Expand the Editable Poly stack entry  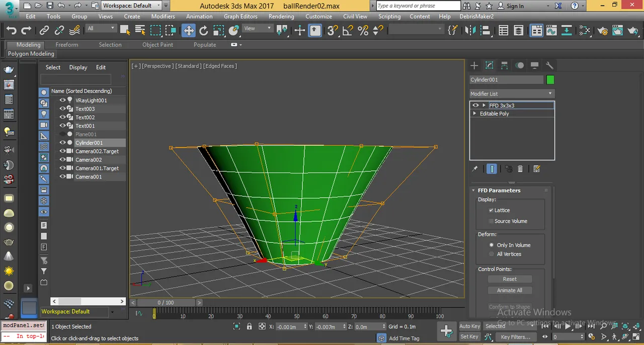(474, 114)
